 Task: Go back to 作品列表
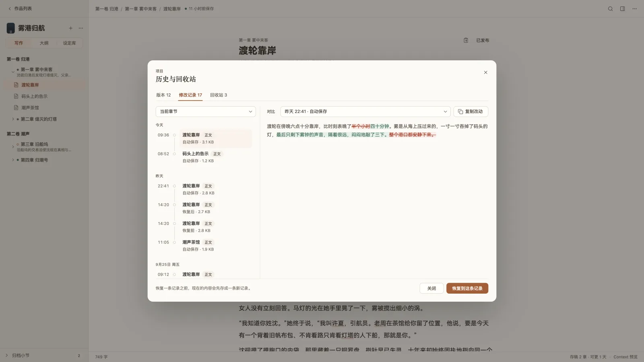coord(20,8)
